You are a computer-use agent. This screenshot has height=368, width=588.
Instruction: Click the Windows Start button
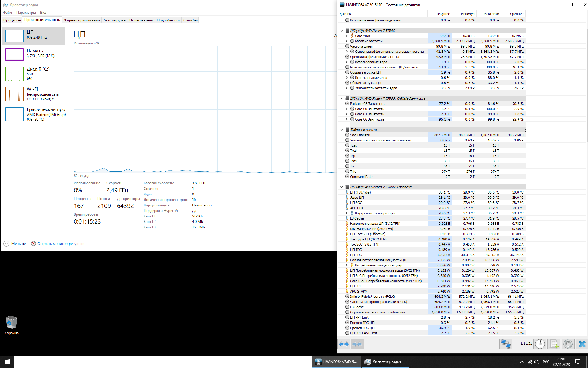7,362
